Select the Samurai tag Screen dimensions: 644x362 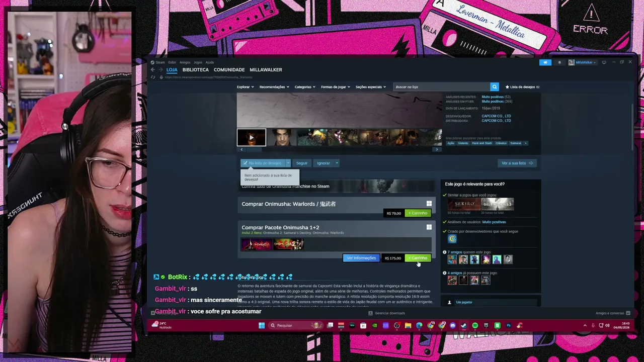click(x=515, y=143)
